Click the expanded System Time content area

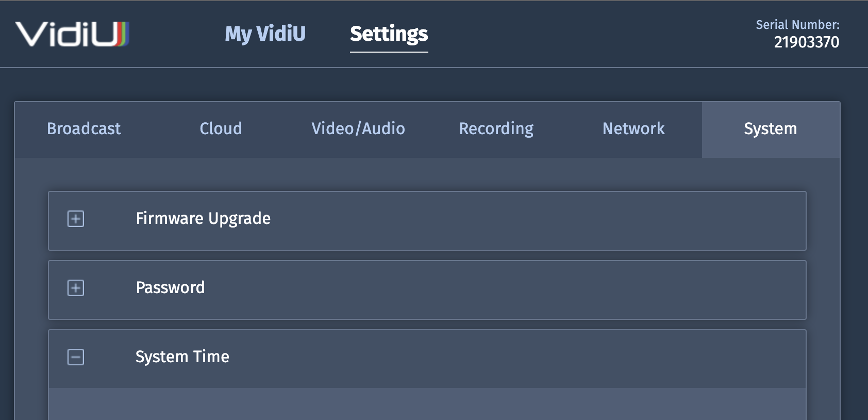(427, 405)
